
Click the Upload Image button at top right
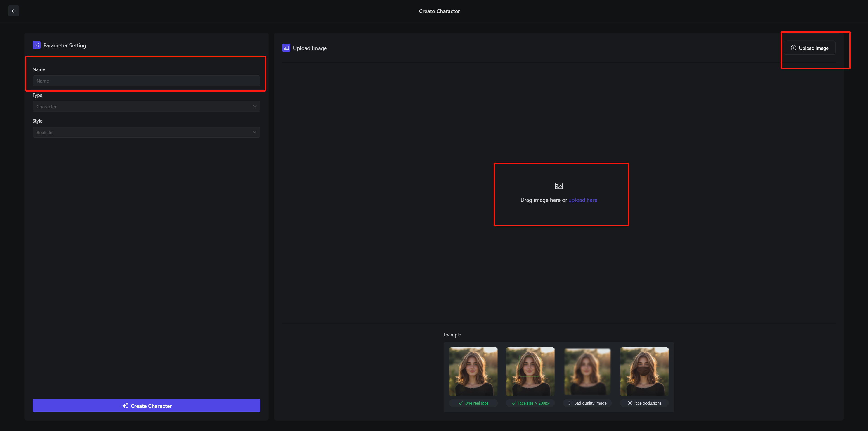[x=809, y=48]
